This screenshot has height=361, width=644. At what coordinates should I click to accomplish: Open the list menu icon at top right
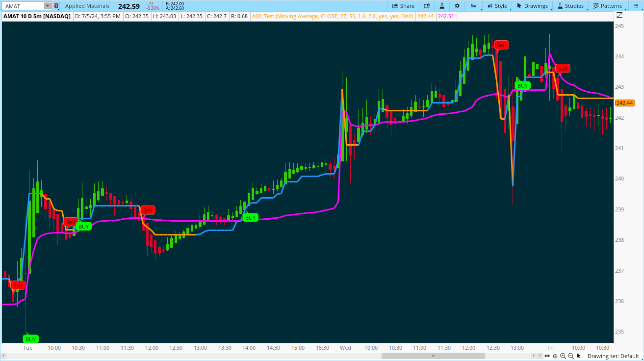point(635,6)
